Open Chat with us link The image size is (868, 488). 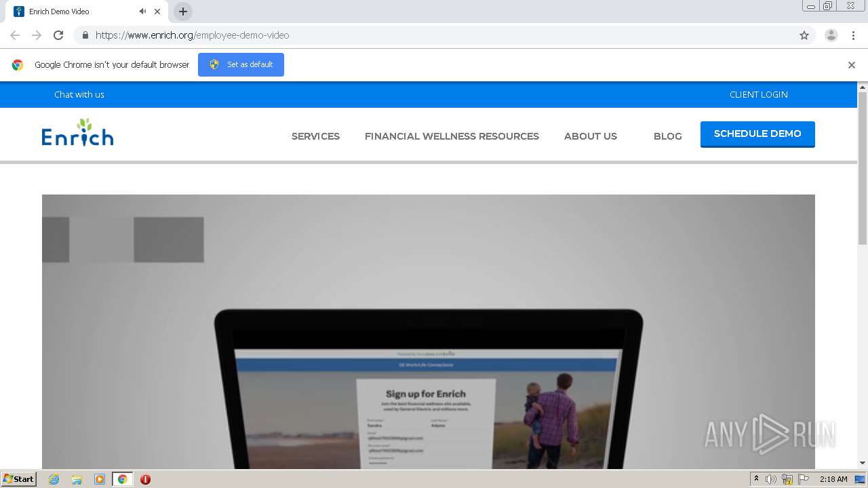pos(79,94)
